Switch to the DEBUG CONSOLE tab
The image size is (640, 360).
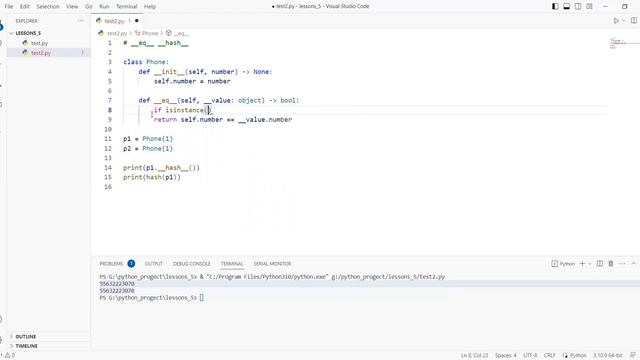click(x=191, y=264)
